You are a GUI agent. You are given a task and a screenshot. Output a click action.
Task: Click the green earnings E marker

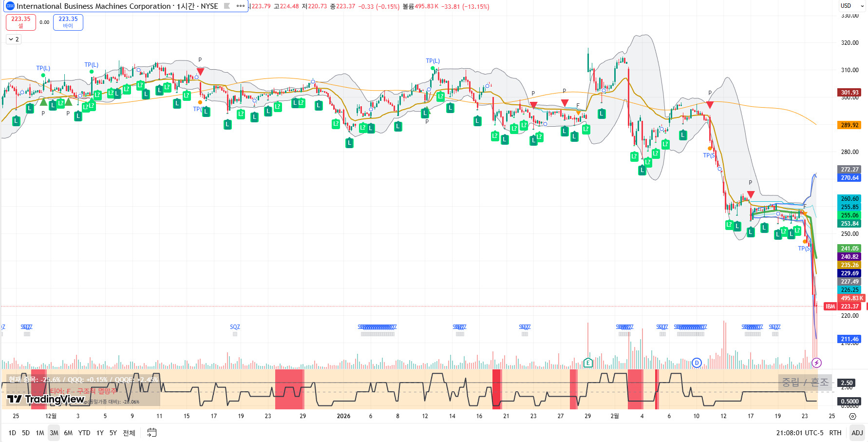[x=588, y=363]
